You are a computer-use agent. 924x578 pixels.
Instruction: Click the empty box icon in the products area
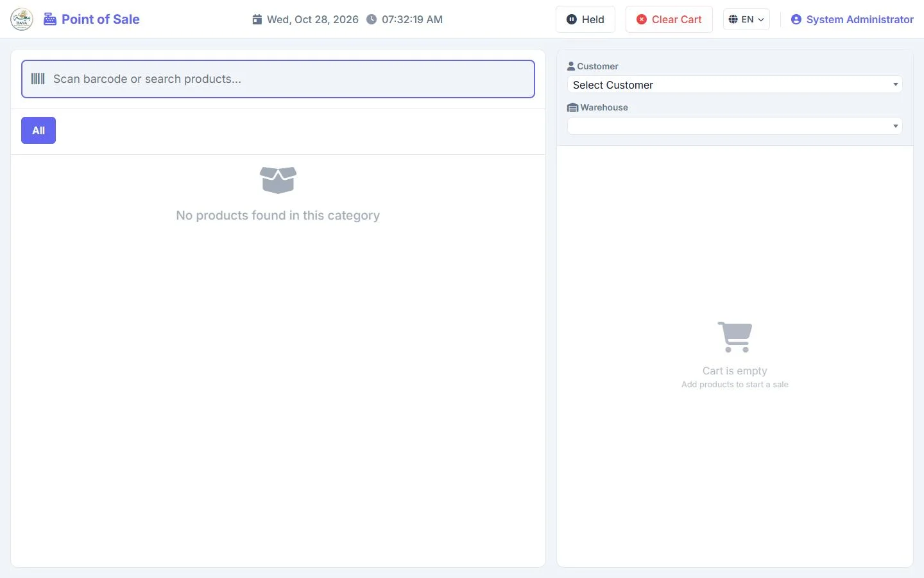pyautogui.click(x=278, y=180)
